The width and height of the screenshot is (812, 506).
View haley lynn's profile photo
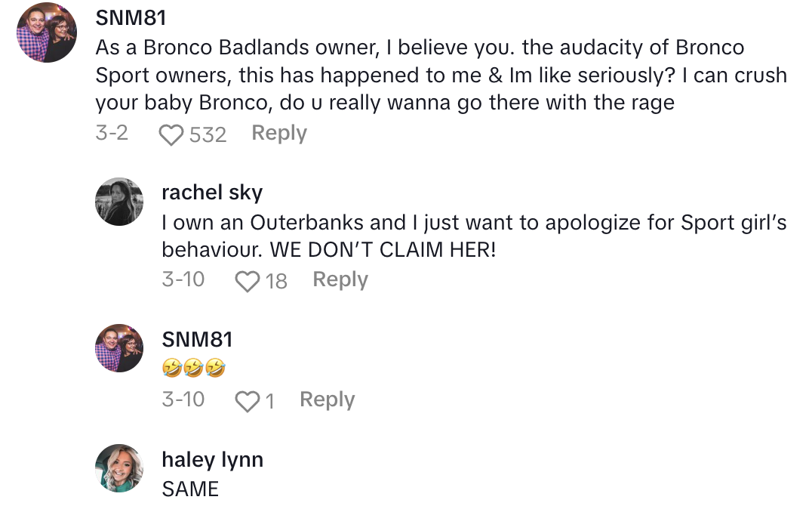click(119, 468)
